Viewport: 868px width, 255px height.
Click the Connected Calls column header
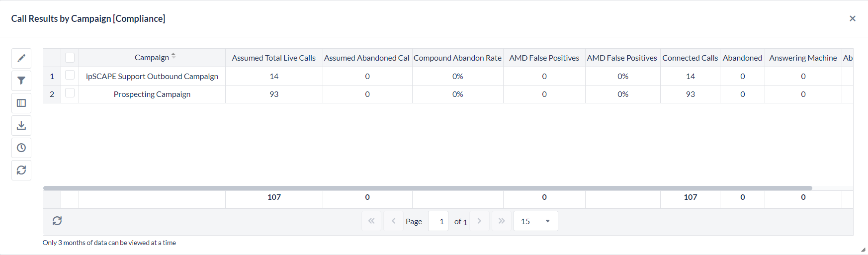pos(690,58)
